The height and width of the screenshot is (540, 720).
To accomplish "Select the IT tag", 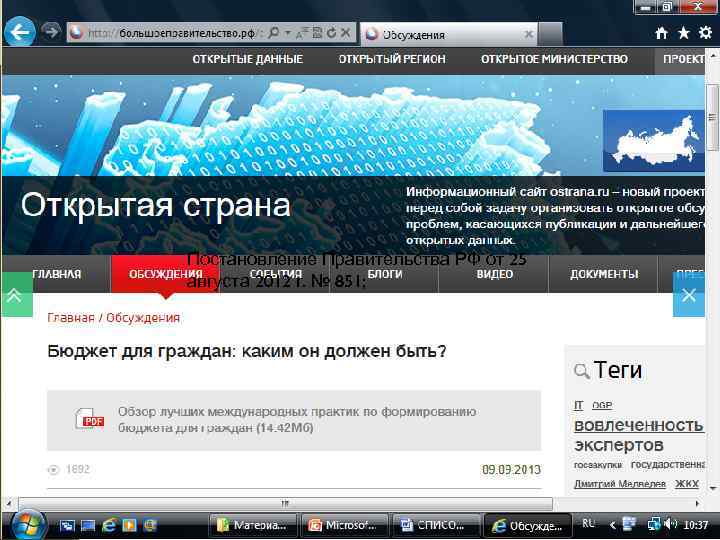I will (x=578, y=405).
